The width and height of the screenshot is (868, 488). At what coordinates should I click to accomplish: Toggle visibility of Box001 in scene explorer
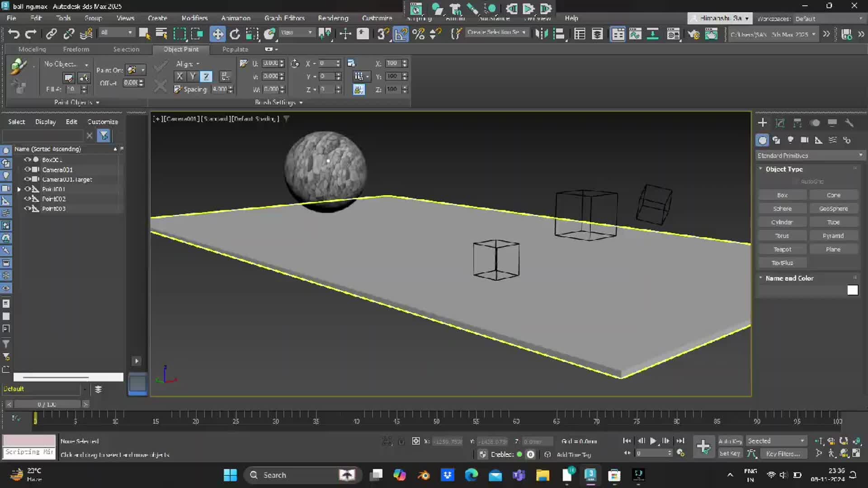(28, 159)
